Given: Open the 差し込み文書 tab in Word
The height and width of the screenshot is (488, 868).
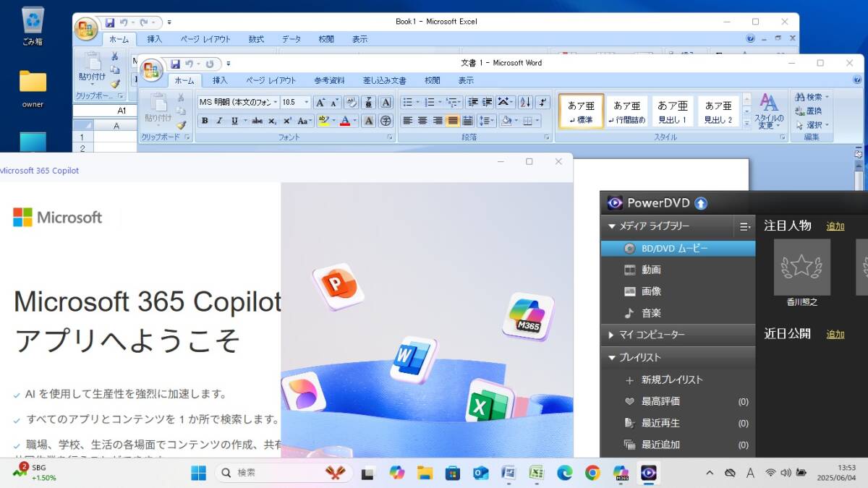Looking at the screenshot, I should coord(384,80).
